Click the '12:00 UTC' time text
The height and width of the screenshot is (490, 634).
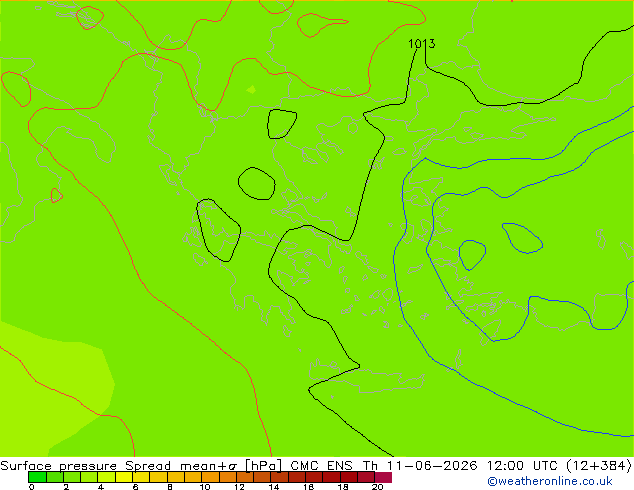click(522, 466)
